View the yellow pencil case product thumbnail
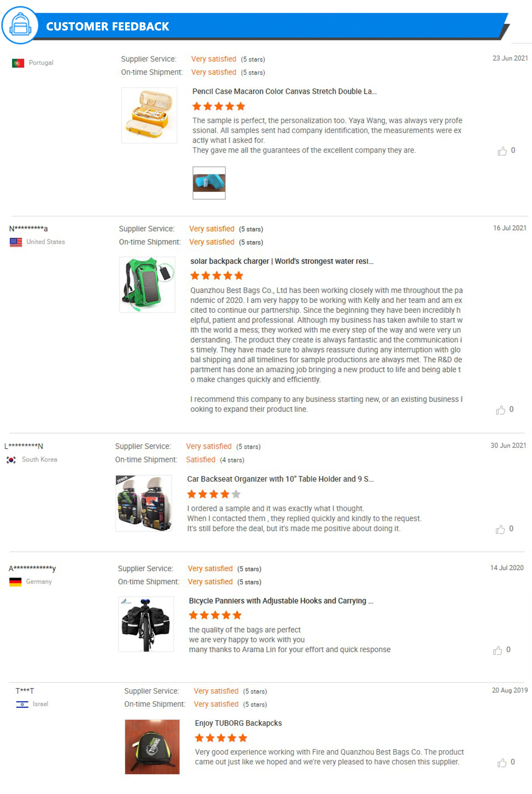Image resolution: width=532 pixels, height=794 pixels. 149,115
